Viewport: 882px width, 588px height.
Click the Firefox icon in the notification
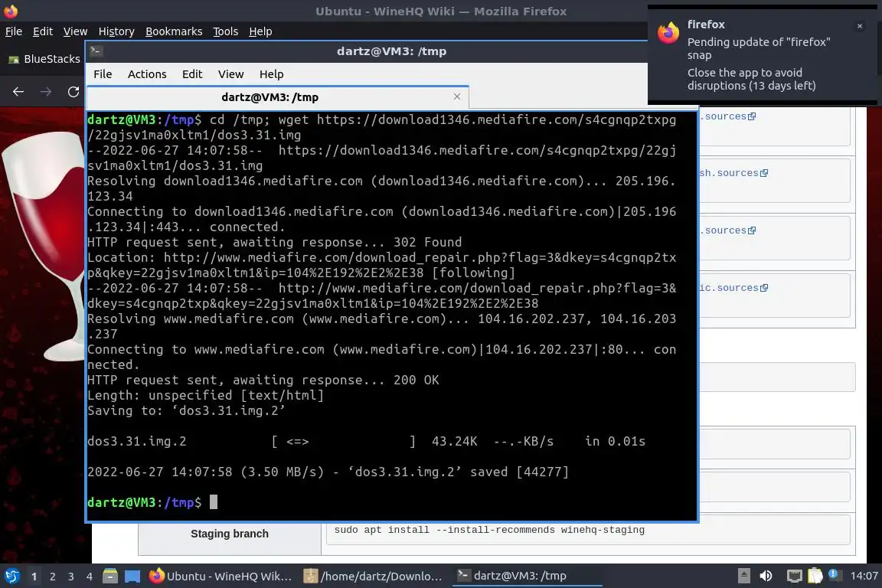pyautogui.click(x=668, y=33)
